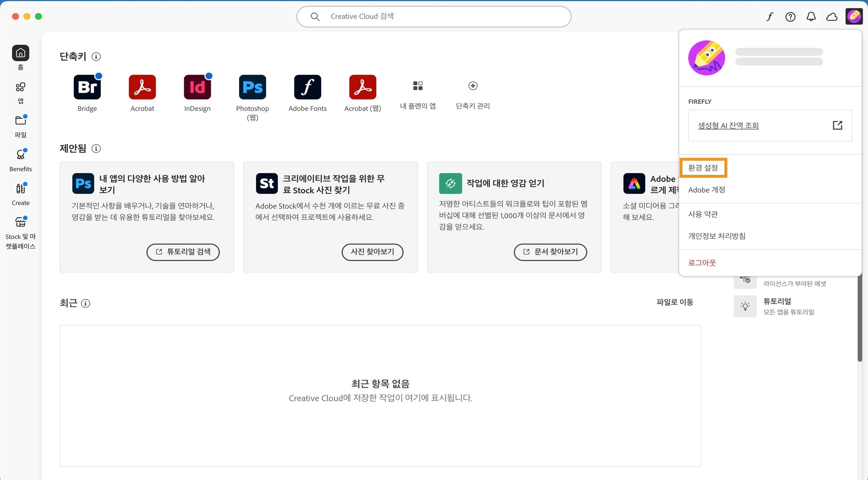Click the 튜토리얼 검색 button
This screenshot has height=480, width=868.
pos(183,252)
